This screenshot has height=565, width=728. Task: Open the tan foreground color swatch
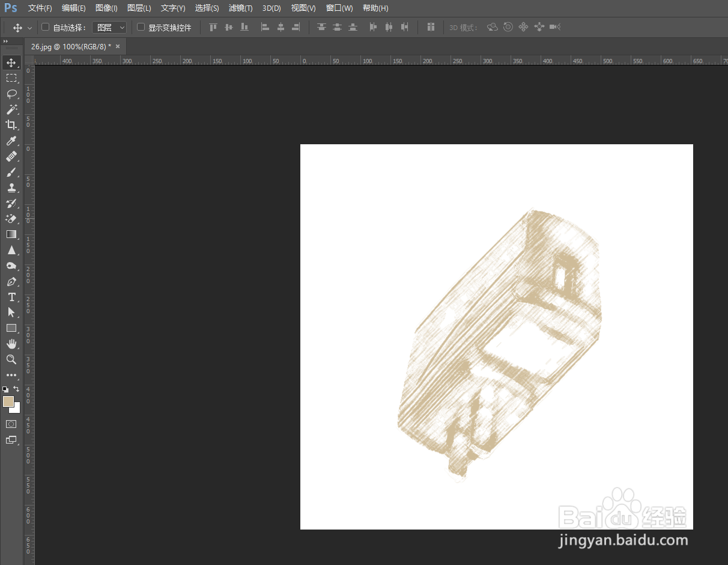8,402
